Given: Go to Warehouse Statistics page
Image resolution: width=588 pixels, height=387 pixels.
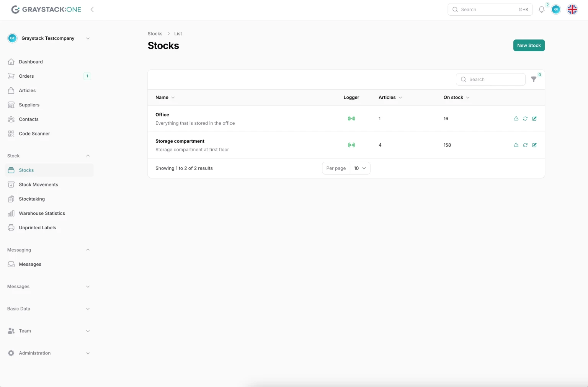Looking at the screenshot, I should click(42, 213).
